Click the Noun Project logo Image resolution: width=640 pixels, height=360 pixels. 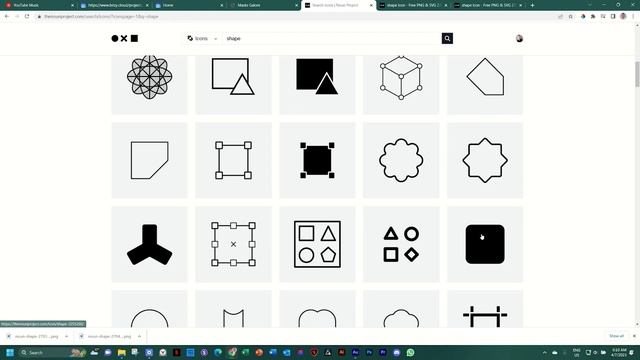point(124,38)
